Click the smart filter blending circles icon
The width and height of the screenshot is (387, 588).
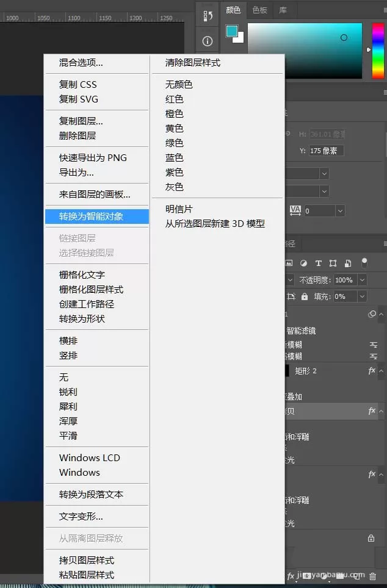(x=372, y=314)
